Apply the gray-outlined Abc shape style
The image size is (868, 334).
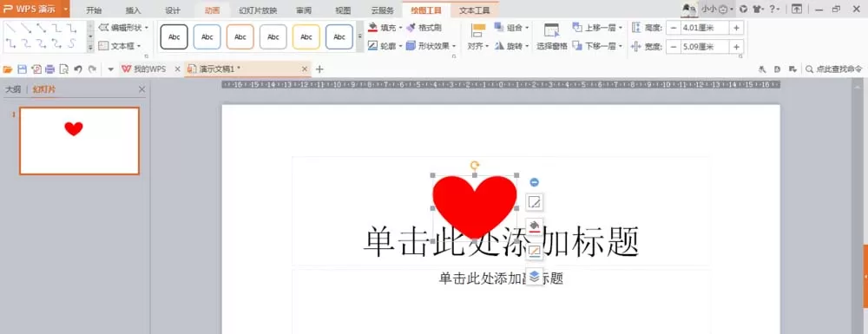(x=273, y=37)
